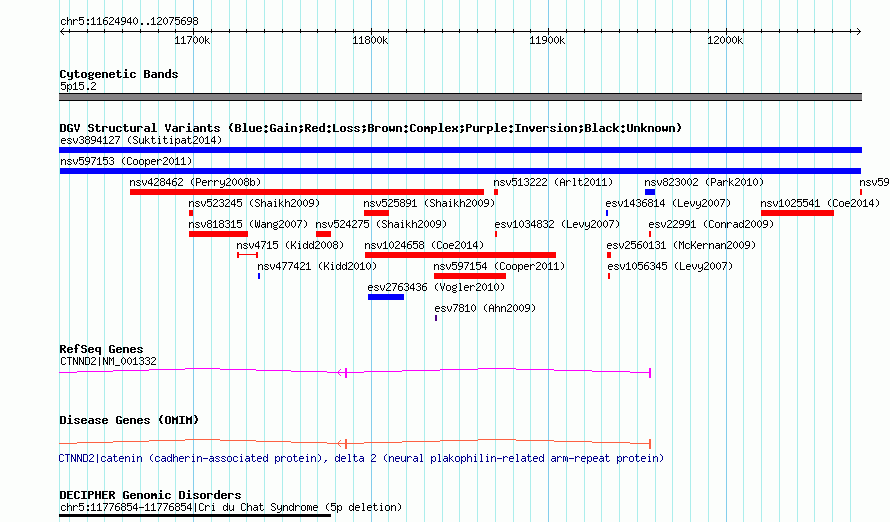The image size is (890, 522).
Task: Select the blue esv3894127 gain bar
Action: 460,150
